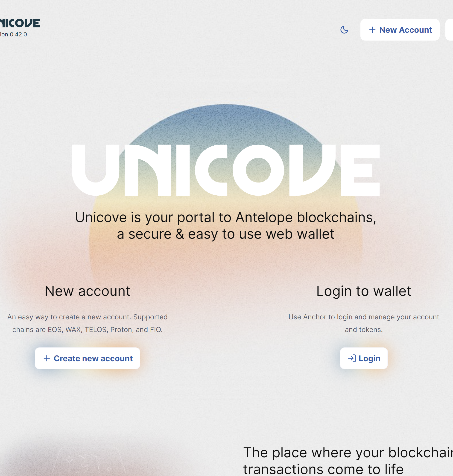The height and width of the screenshot is (476, 453).
Task: Click the large white UNICOVE wordmark
Action: pos(225,170)
